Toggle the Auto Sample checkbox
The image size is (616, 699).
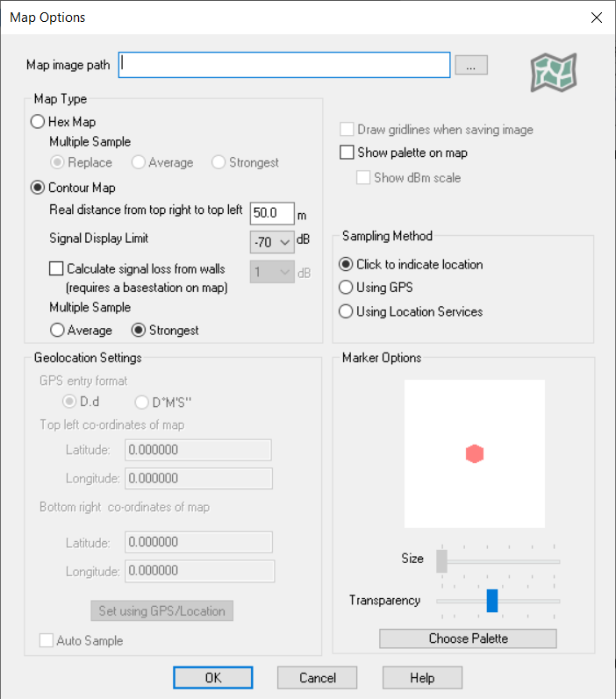[x=47, y=640]
